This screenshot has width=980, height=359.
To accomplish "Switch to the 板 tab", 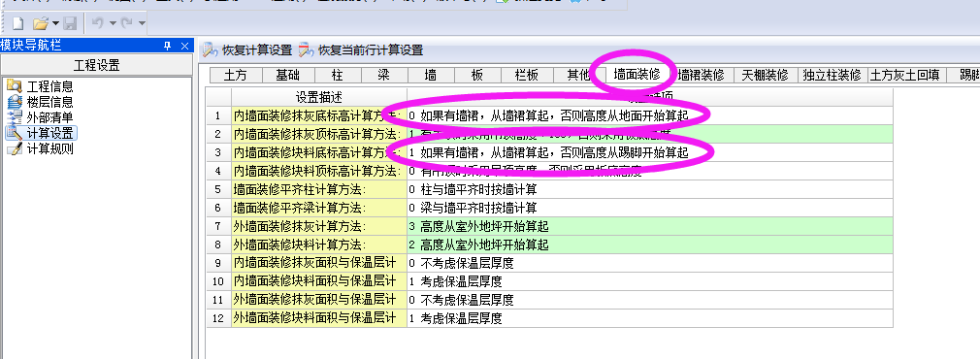I will pyautogui.click(x=477, y=76).
